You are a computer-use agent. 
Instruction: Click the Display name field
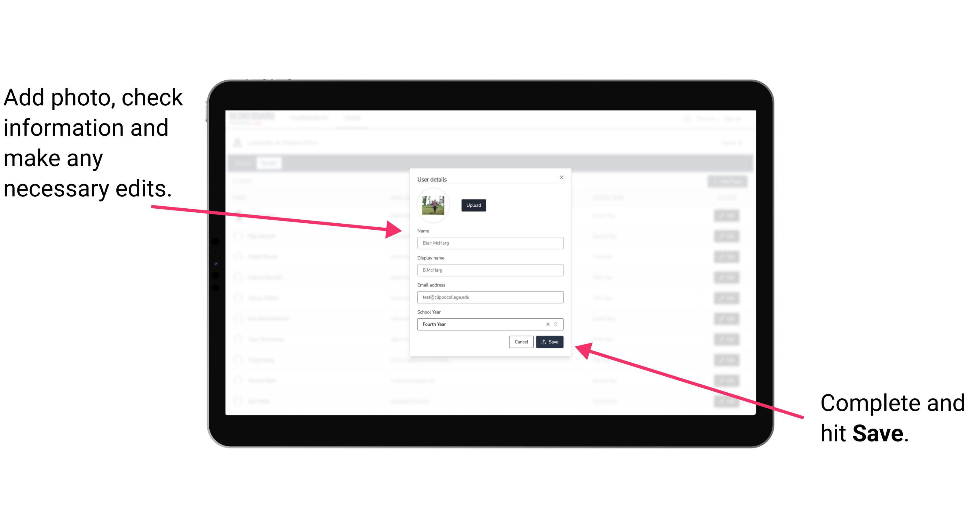point(490,270)
